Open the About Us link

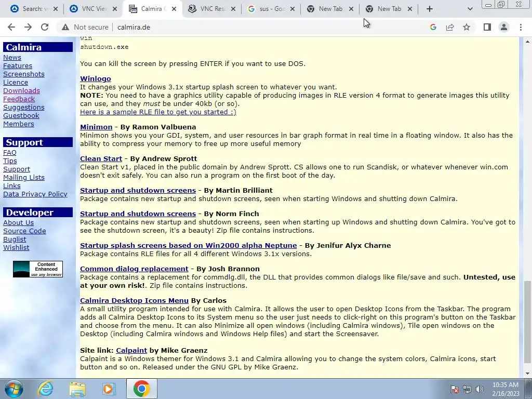[18, 222]
